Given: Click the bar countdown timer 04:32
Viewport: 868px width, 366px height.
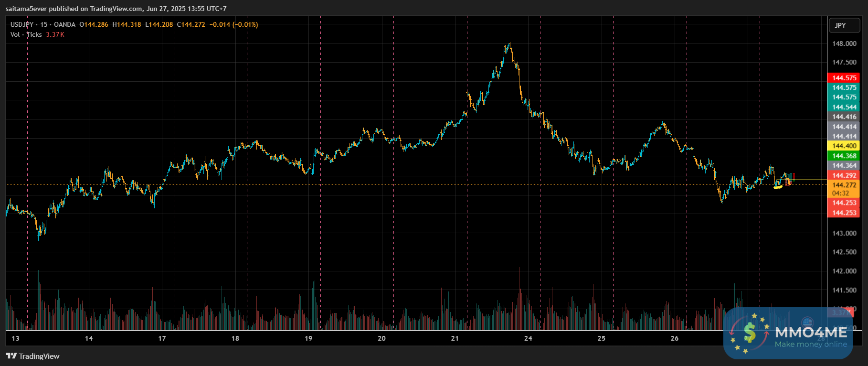Looking at the screenshot, I should coord(840,194).
